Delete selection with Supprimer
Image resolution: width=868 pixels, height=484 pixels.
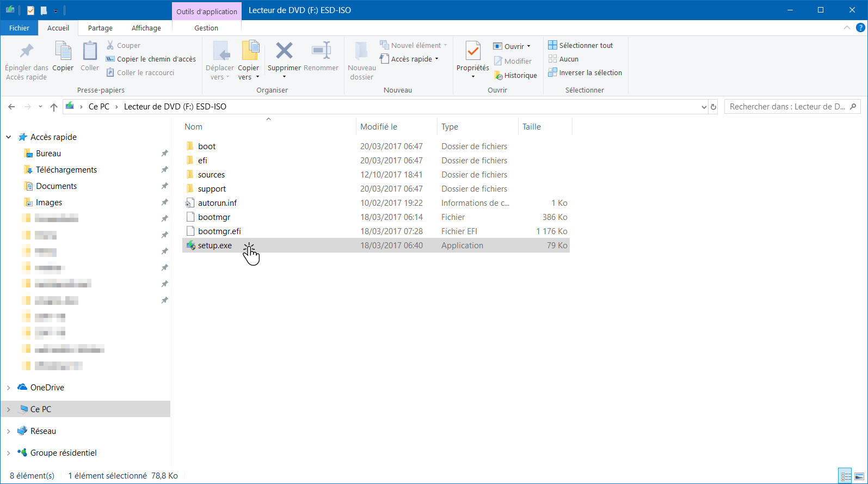[284, 60]
